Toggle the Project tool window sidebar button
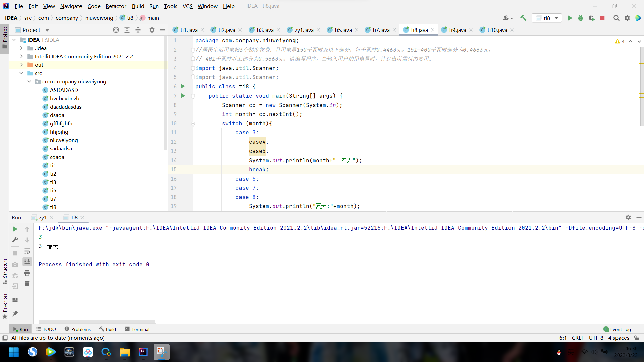 [5, 37]
